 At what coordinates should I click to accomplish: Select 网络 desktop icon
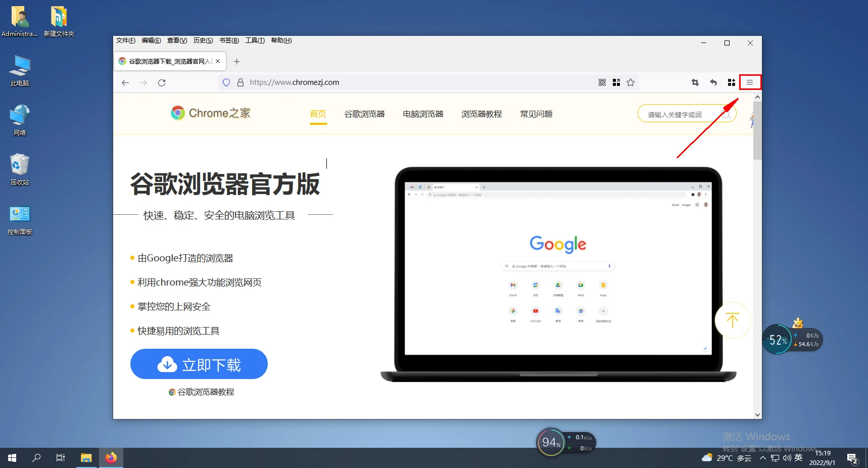pyautogui.click(x=20, y=120)
